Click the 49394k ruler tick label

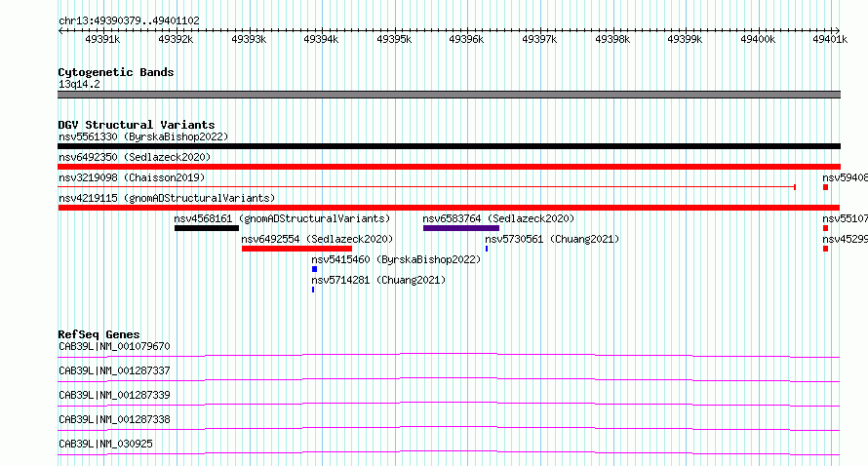pos(321,39)
